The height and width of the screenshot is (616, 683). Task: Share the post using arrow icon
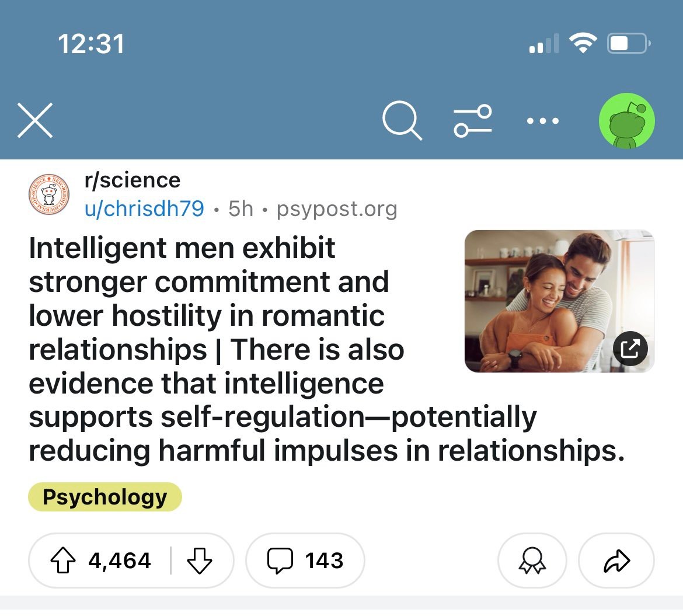point(616,561)
